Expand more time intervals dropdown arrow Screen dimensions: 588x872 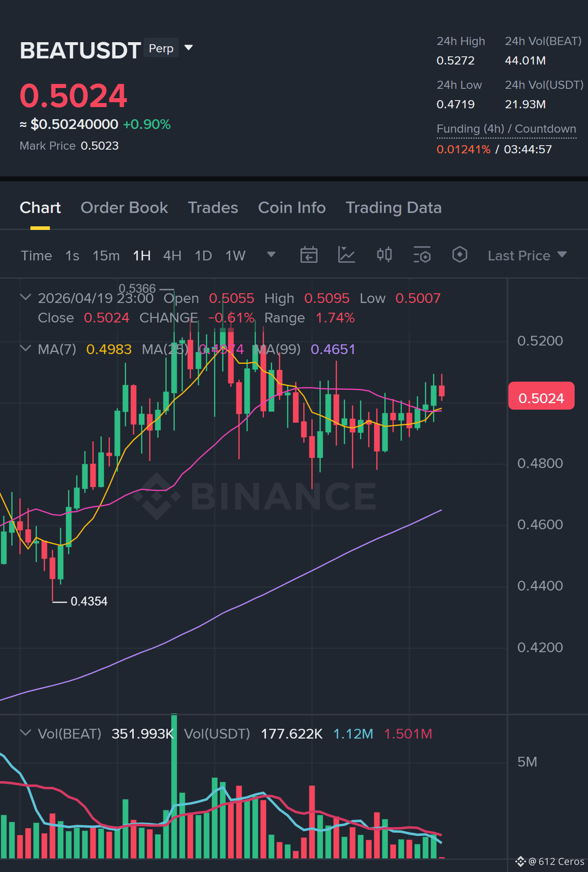point(271,255)
